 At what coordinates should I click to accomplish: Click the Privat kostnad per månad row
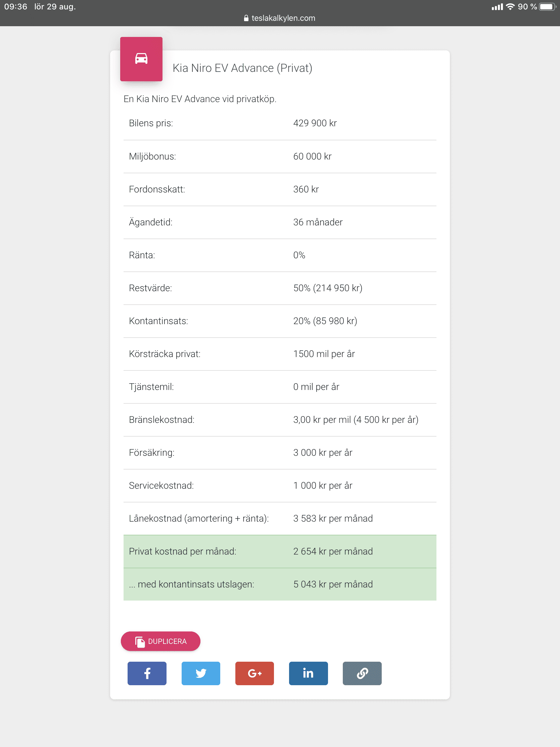(x=279, y=552)
